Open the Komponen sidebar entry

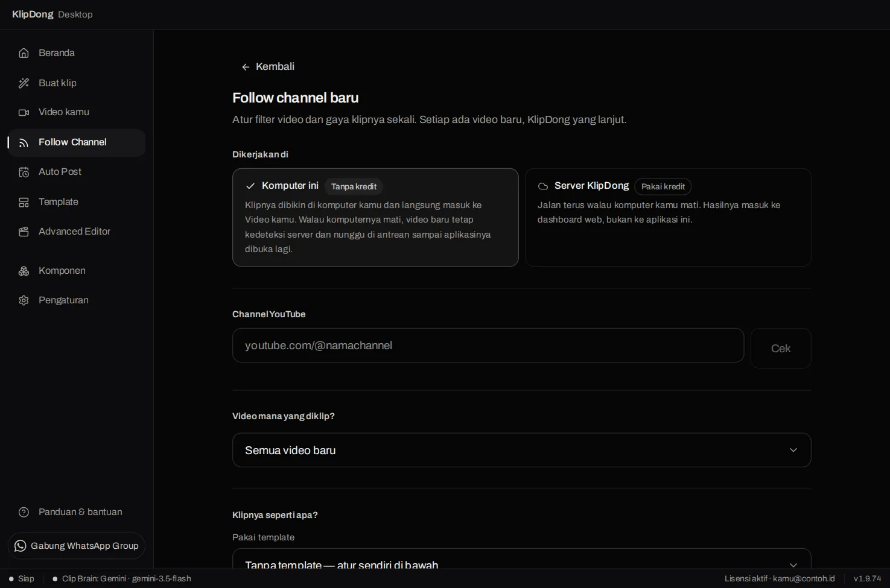pyautogui.click(x=77, y=271)
